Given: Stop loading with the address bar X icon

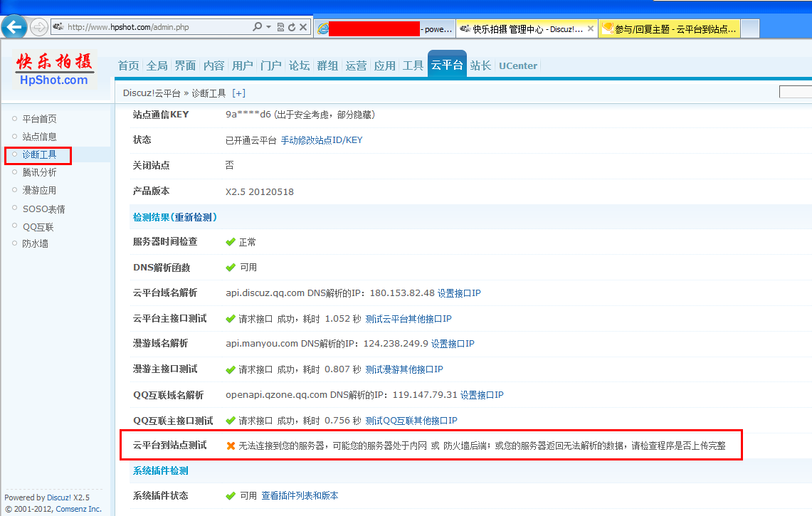Looking at the screenshot, I should pyautogui.click(x=303, y=27).
